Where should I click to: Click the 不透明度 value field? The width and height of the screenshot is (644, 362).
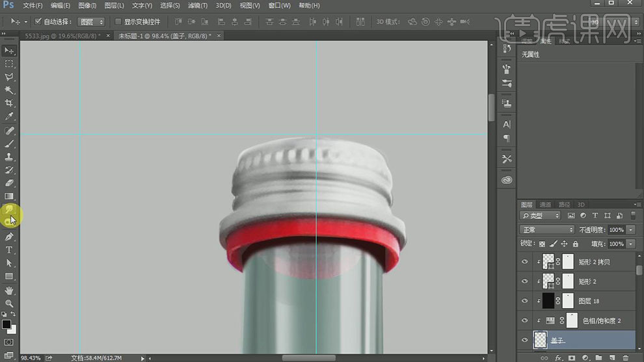pyautogui.click(x=616, y=230)
